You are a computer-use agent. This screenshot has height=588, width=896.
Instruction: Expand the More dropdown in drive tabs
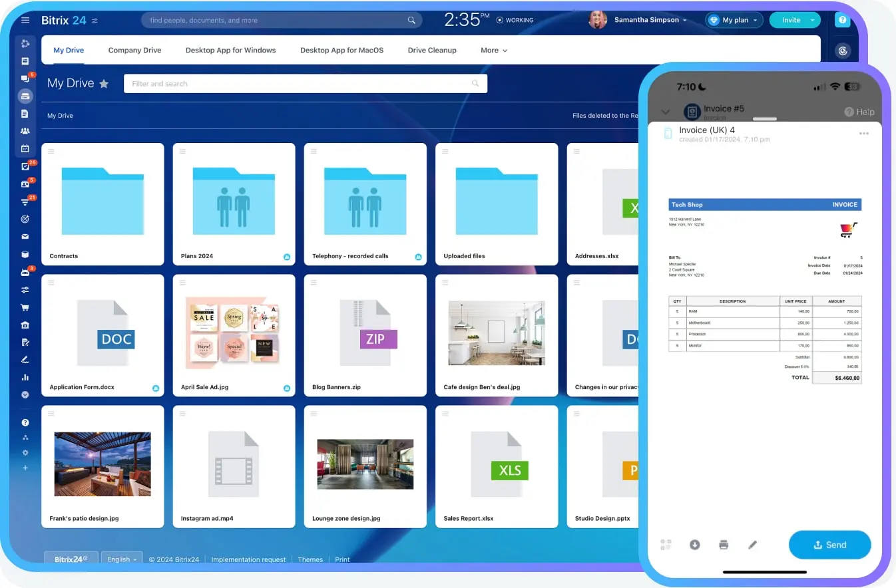(x=494, y=50)
